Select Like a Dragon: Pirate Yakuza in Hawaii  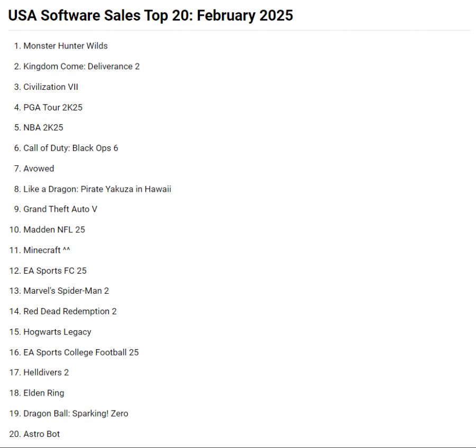pos(97,189)
